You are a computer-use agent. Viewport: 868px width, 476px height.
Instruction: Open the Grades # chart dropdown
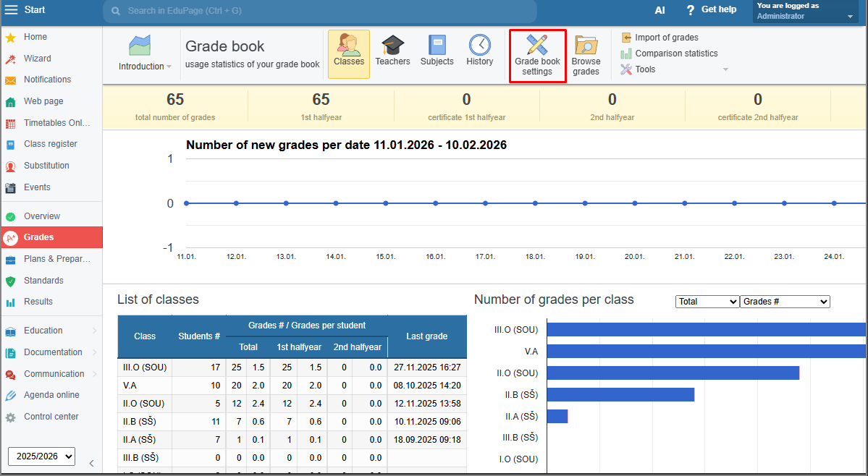(x=785, y=302)
